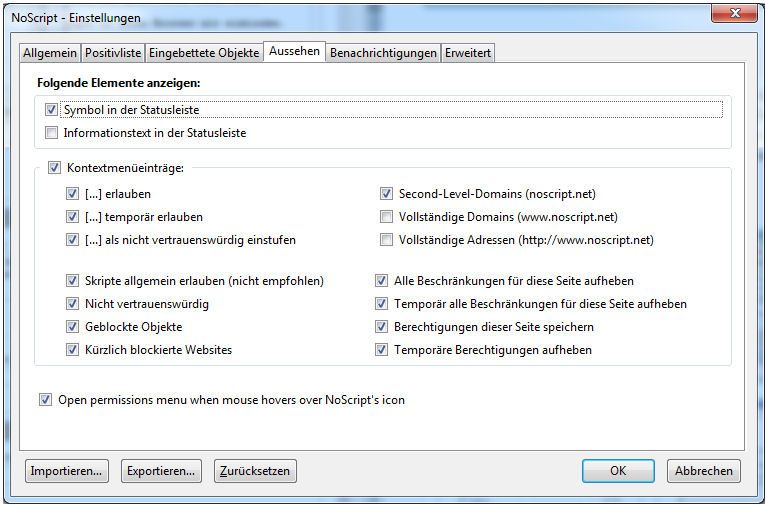
Task: Click the Importieren... button
Action: 67,471
